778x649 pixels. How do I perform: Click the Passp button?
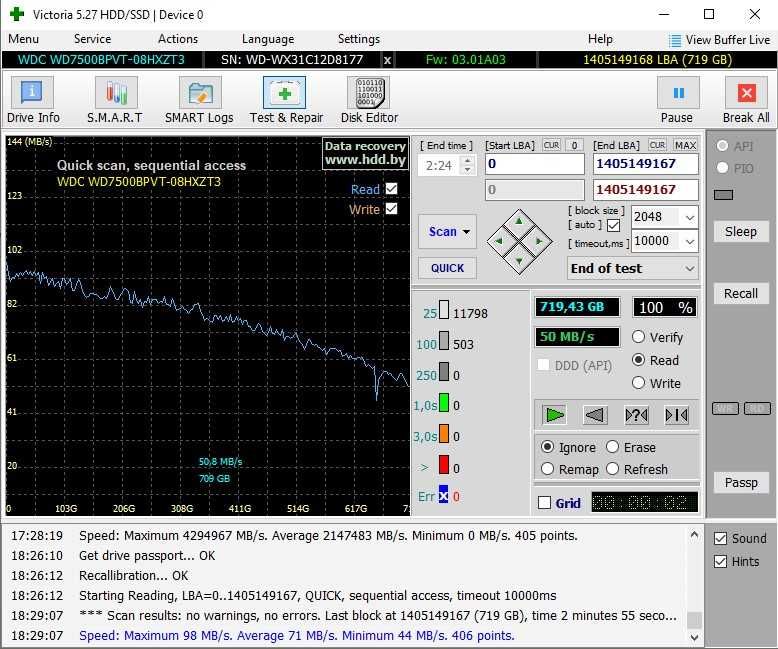tap(740, 483)
